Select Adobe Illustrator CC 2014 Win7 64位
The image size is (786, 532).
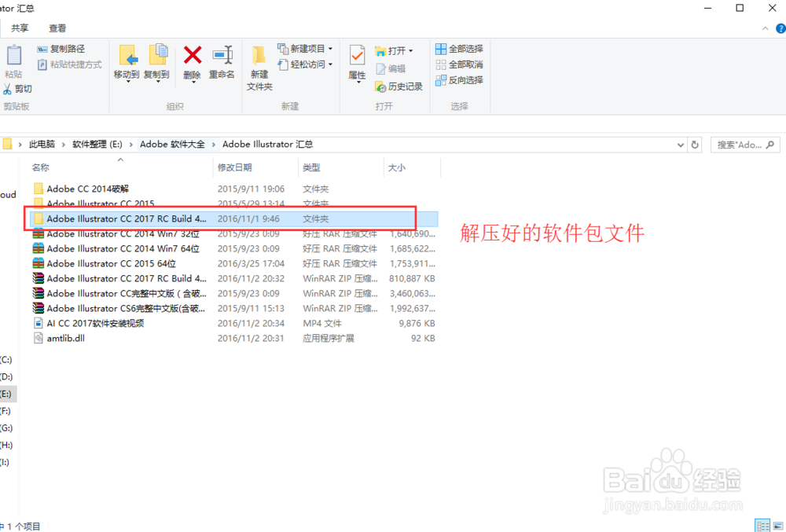tap(234, 248)
